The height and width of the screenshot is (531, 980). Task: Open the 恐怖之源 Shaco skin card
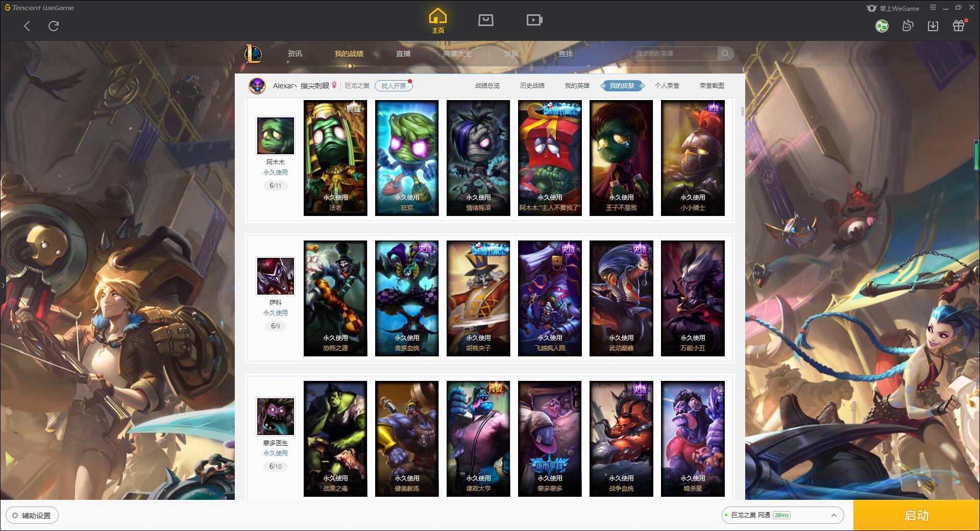pos(335,298)
